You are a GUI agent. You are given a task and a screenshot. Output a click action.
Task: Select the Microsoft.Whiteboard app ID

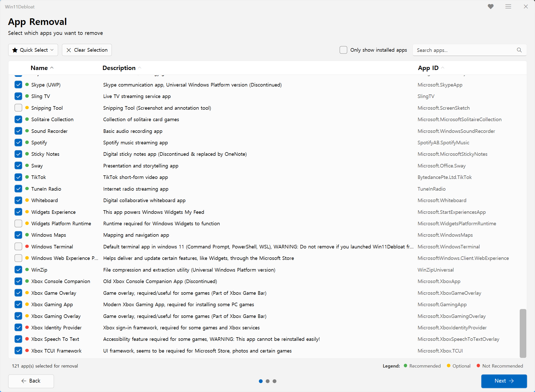tap(442, 200)
